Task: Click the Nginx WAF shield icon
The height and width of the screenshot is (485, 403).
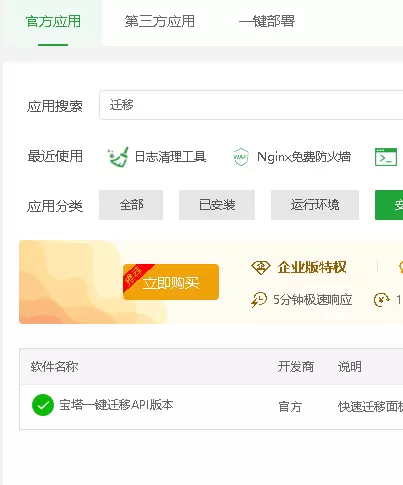Action: (x=241, y=157)
